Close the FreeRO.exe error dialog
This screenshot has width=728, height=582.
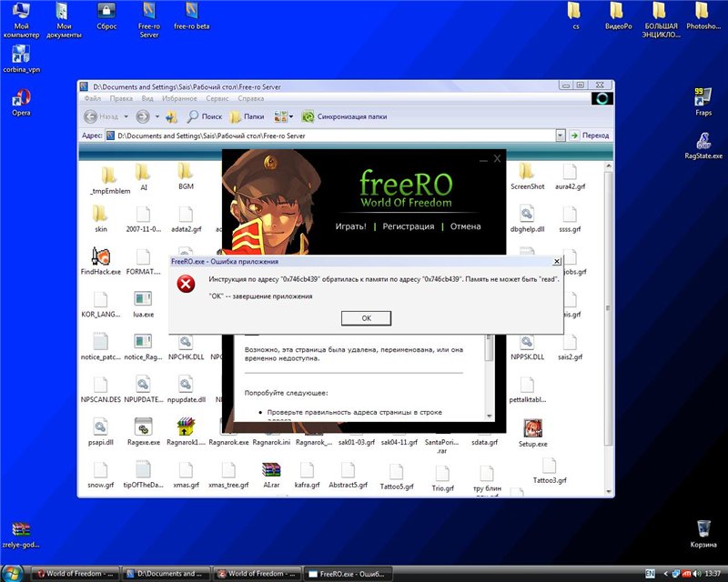pyautogui.click(x=557, y=261)
